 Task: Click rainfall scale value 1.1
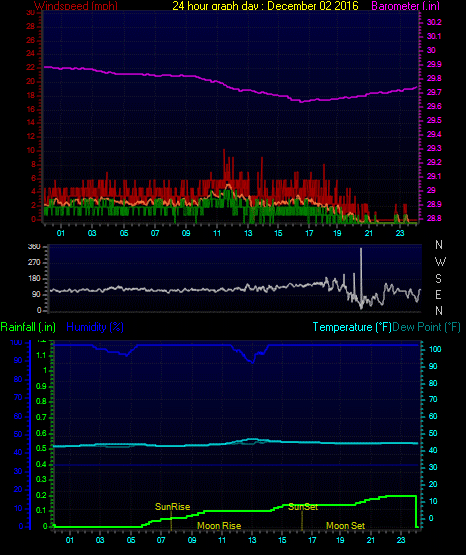[x=41, y=355]
